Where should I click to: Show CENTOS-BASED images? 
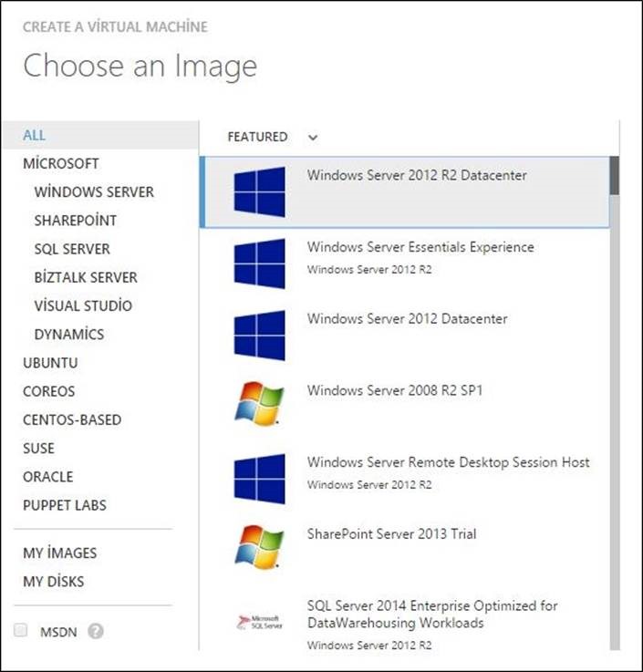coord(72,419)
